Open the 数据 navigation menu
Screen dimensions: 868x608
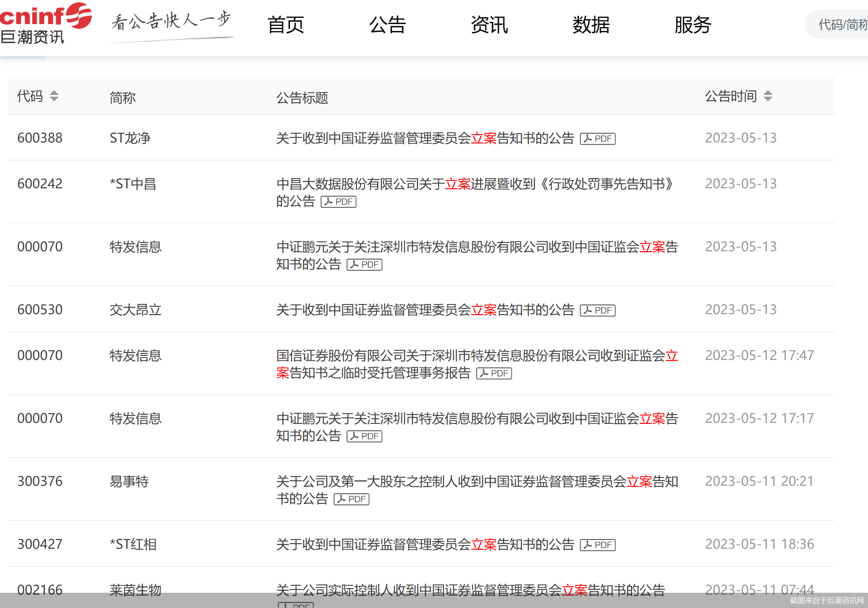click(591, 25)
